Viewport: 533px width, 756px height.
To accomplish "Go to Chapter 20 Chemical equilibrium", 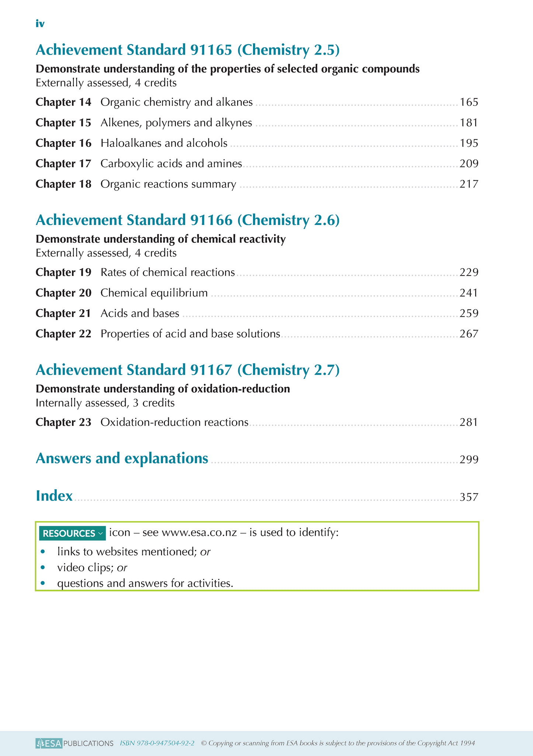I will point(154,293).
